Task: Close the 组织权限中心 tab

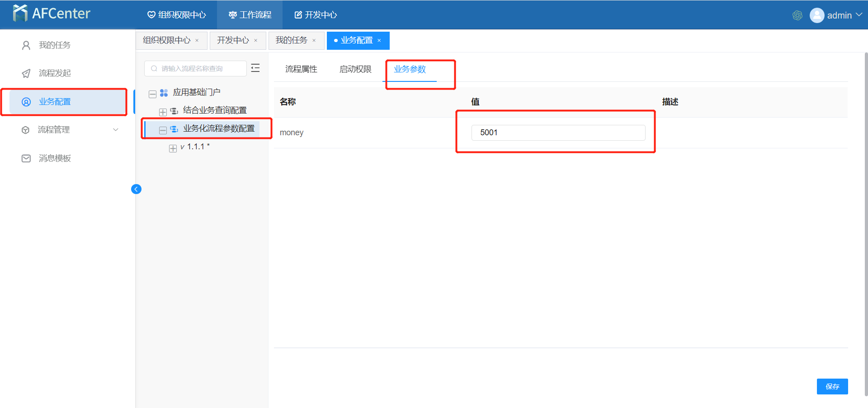Action: coord(197,41)
